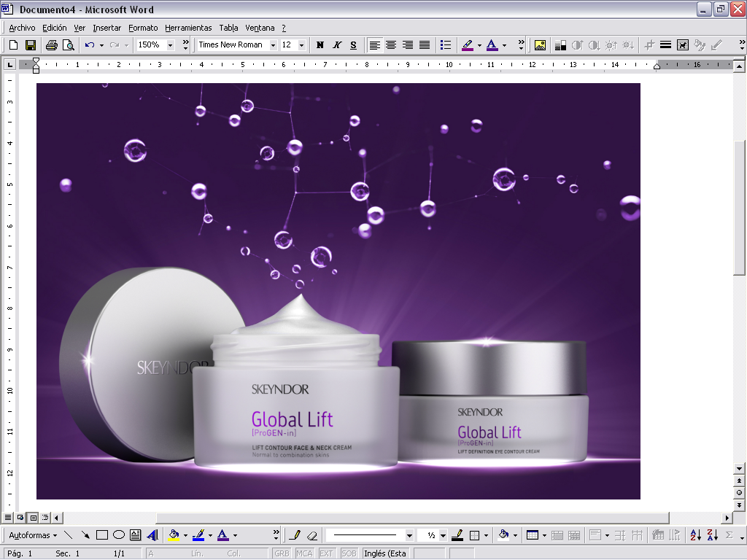Screen dimensions: 747x560
Task: Click the Draw Table pencil icon
Action: click(x=295, y=535)
